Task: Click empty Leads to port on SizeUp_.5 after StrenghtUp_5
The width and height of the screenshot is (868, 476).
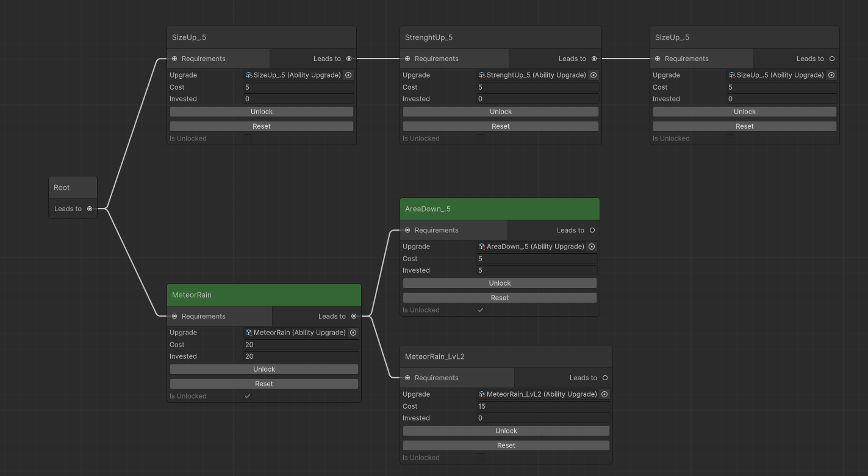Action: click(x=832, y=59)
